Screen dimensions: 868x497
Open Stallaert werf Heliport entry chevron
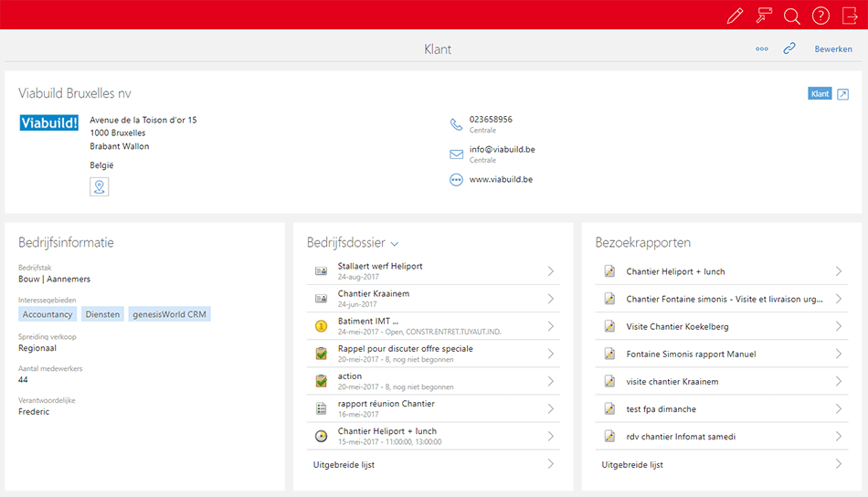pos(551,271)
